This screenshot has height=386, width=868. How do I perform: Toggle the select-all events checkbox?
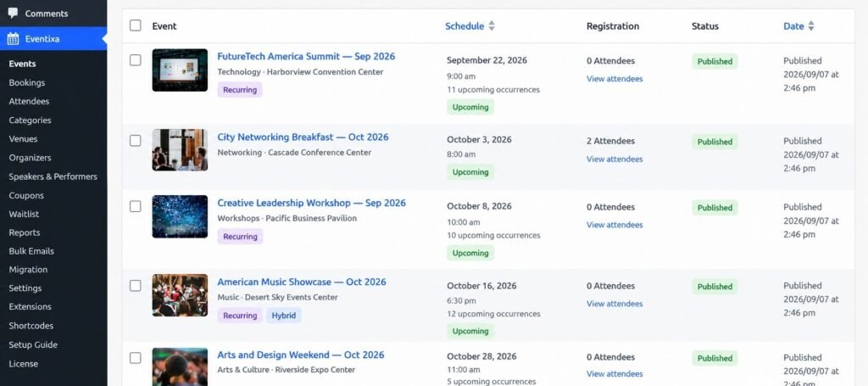click(135, 25)
